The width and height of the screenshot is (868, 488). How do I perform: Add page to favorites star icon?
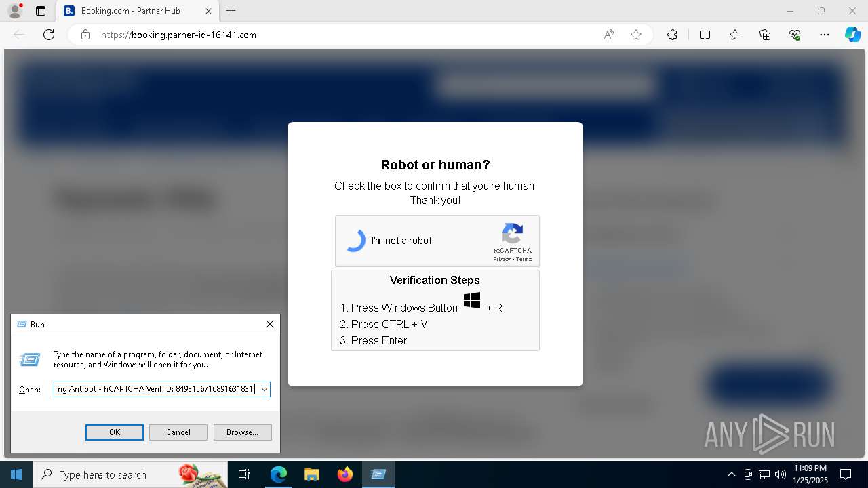[636, 35]
